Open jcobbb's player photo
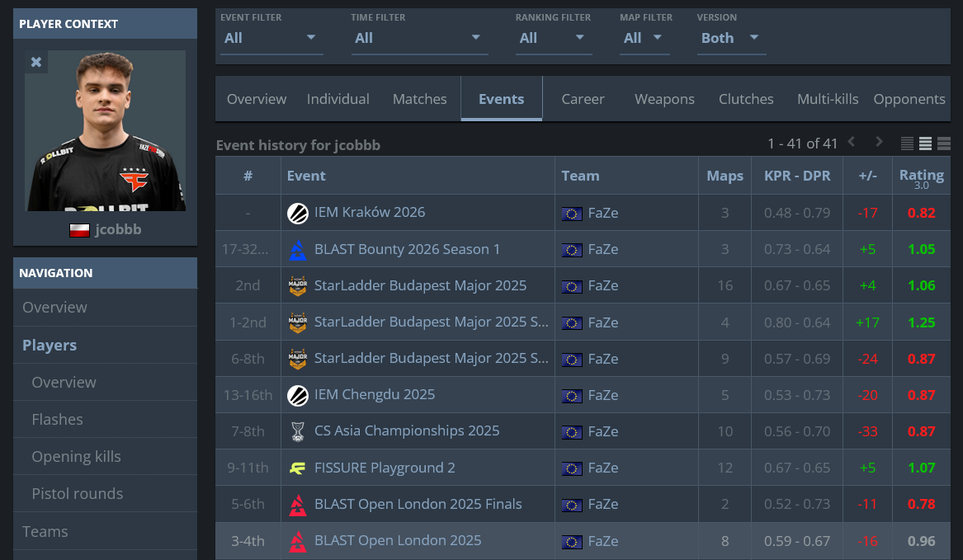This screenshot has height=560, width=963. pyautogui.click(x=105, y=131)
